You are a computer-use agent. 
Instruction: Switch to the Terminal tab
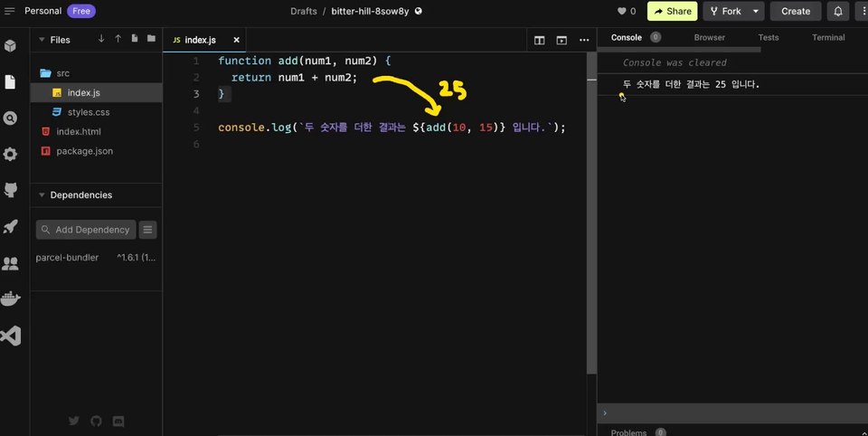(x=828, y=38)
